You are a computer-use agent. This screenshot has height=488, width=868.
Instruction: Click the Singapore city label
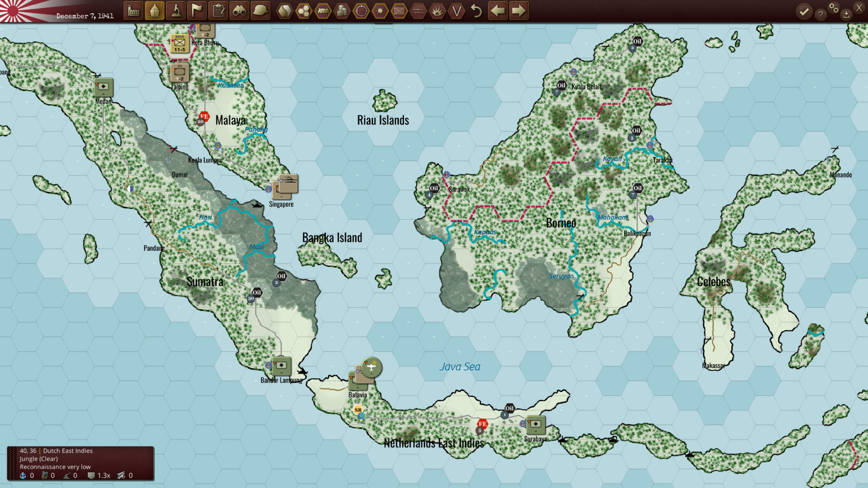click(281, 204)
